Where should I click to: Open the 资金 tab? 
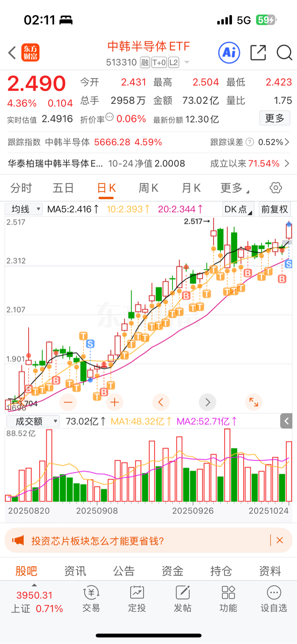tap(172, 571)
